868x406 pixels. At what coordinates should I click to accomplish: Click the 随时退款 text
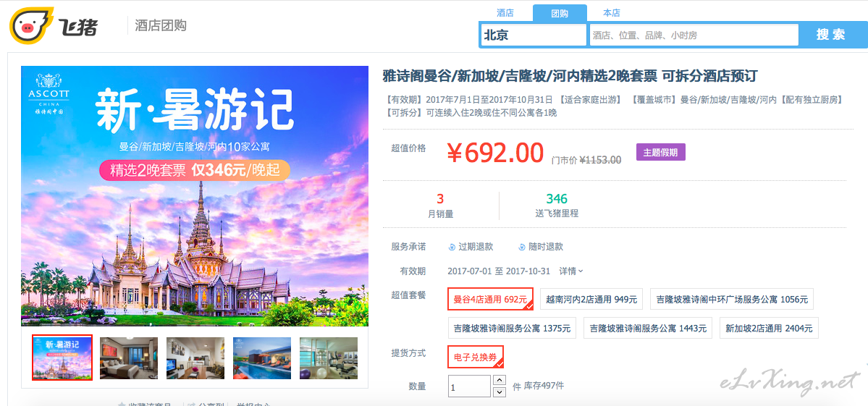click(x=546, y=247)
